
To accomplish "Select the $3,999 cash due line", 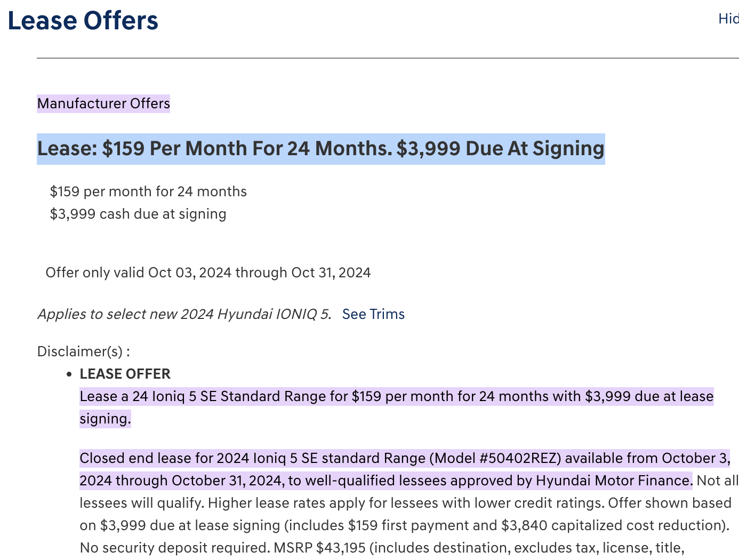I will pyautogui.click(x=138, y=214).
